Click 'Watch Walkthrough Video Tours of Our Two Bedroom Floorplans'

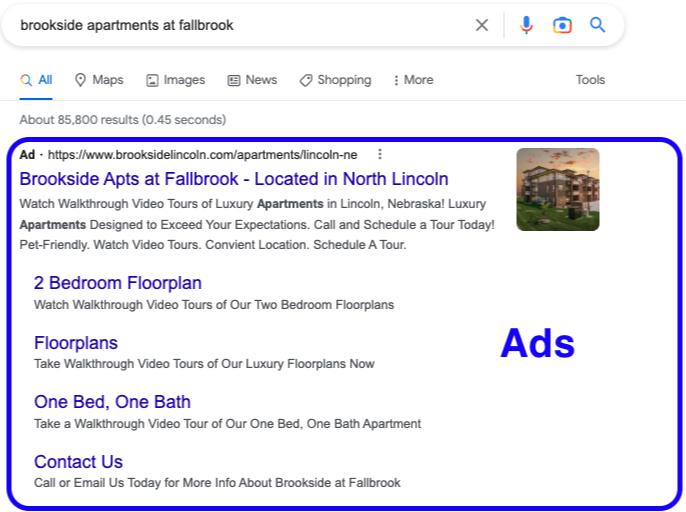(x=214, y=305)
